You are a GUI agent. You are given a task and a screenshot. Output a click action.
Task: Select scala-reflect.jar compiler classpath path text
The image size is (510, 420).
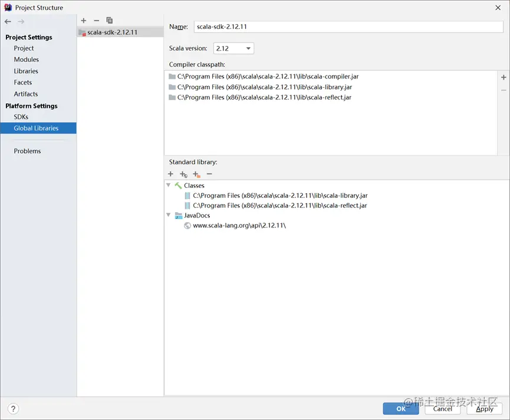click(264, 98)
